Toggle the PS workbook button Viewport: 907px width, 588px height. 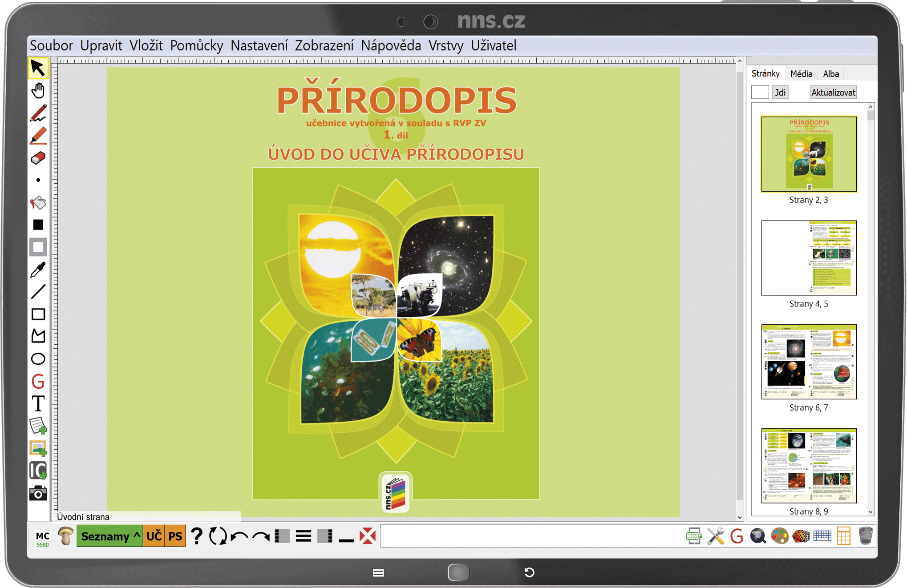point(175,536)
